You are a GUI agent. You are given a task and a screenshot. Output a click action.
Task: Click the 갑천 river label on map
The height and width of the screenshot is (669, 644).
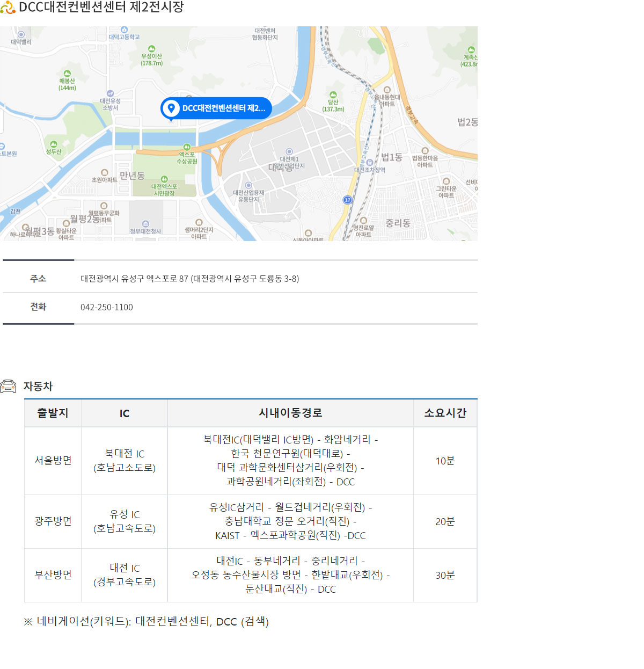click(16, 212)
